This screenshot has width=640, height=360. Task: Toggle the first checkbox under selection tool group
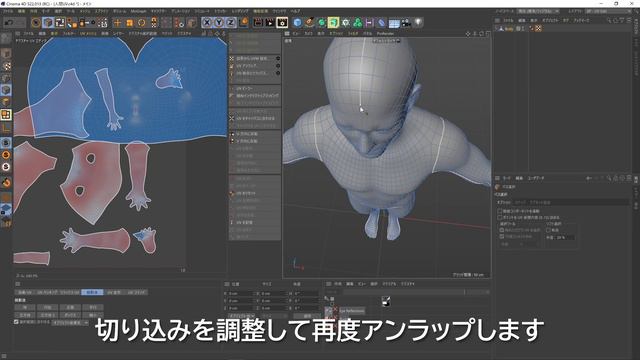pyautogui.click(x=502, y=230)
